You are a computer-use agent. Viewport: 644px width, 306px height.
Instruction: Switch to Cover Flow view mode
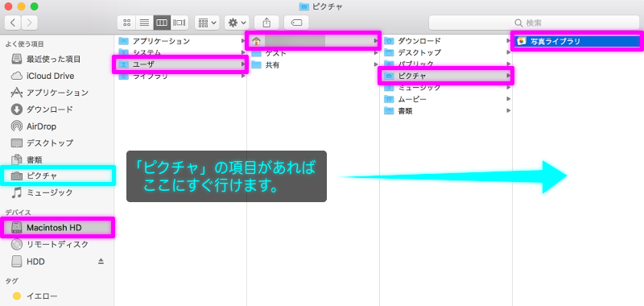point(180,23)
